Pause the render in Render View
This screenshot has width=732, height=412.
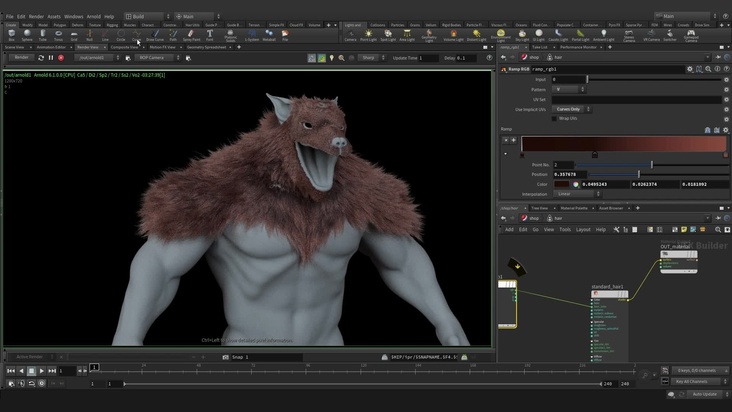51,57
